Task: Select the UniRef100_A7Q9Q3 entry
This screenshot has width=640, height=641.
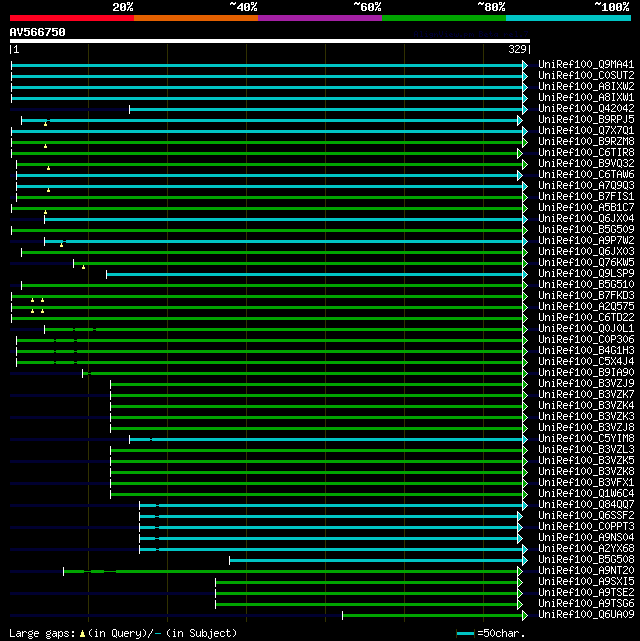Action: click(x=586, y=185)
